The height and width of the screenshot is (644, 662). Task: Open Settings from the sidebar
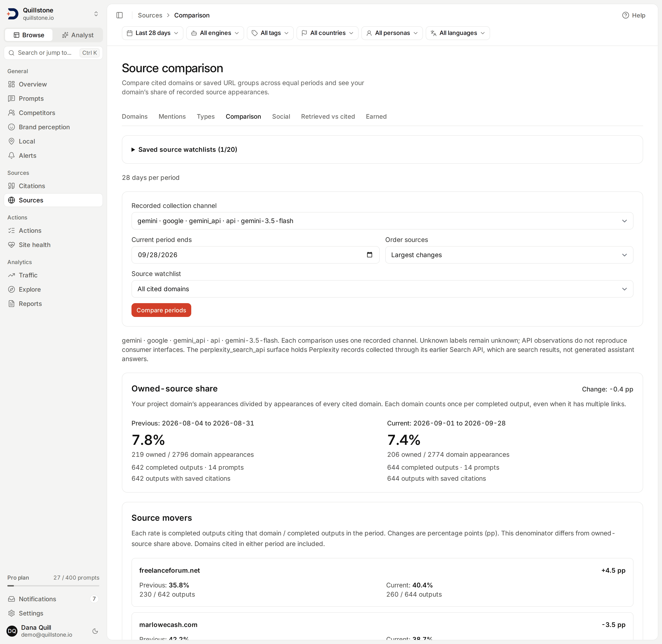tap(53, 613)
